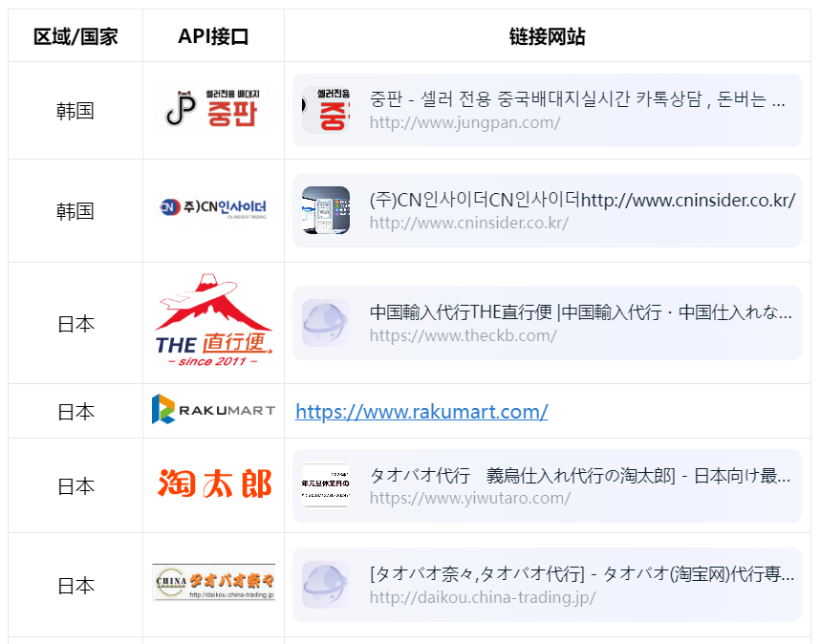Click 日本 cell in the Rakumart row
821x644 pixels.
point(76,412)
